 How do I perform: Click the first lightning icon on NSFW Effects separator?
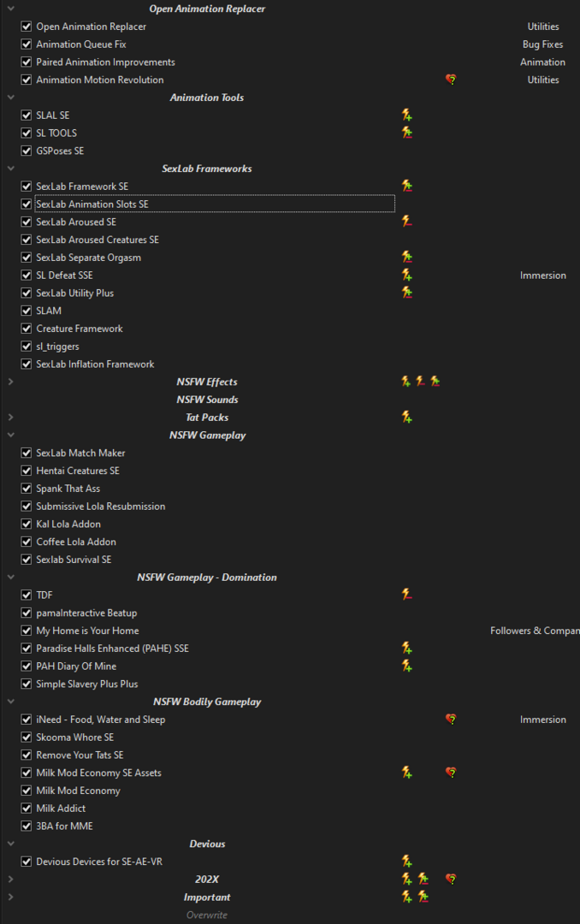tap(406, 382)
